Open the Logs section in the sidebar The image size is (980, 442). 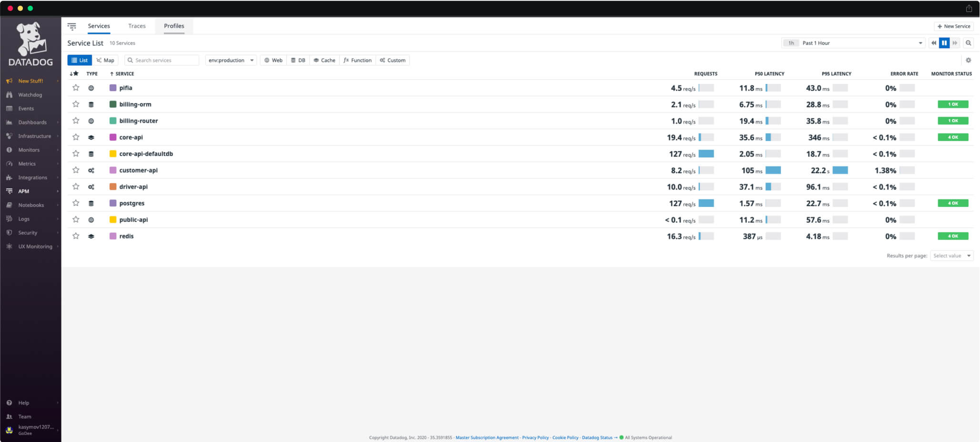[x=23, y=219]
